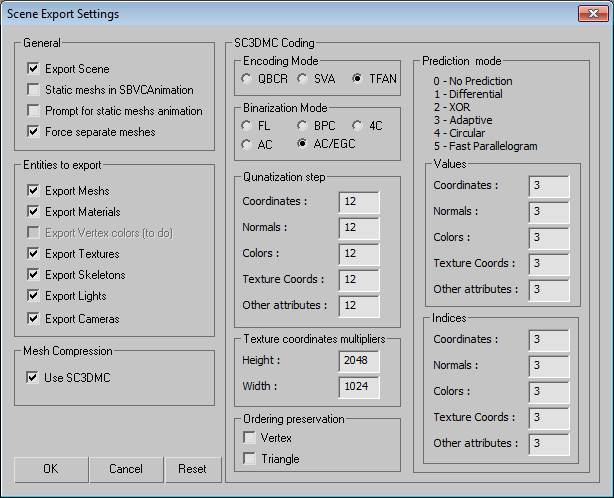Focus the Quantization Coordinates field

tap(359, 202)
